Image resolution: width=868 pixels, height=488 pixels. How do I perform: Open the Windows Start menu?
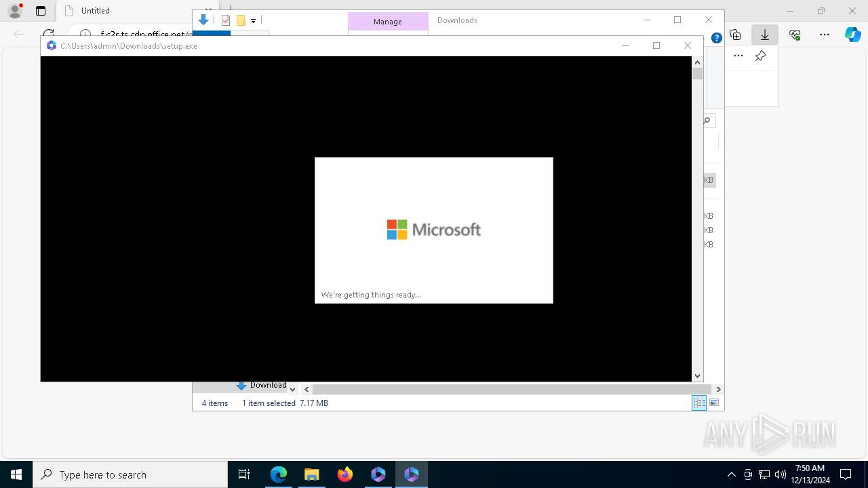(x=16, y=474)
